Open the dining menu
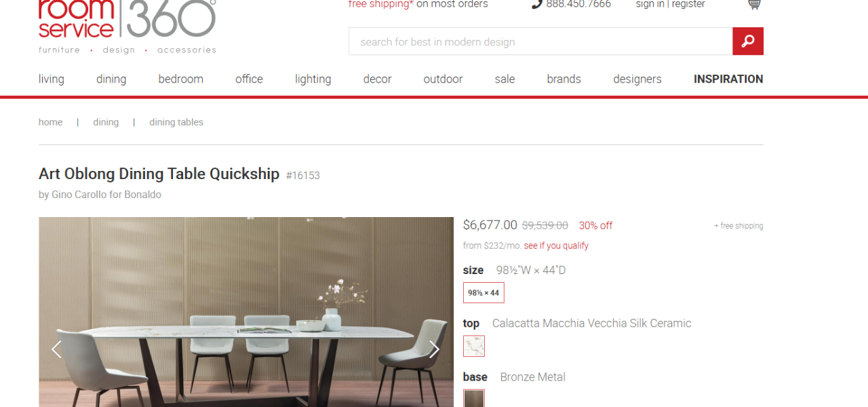 [x=111, y=79]
